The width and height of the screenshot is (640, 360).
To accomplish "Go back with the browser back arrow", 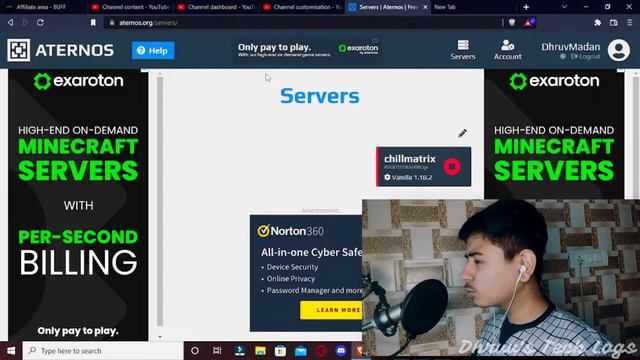I will tap(11, 22).
